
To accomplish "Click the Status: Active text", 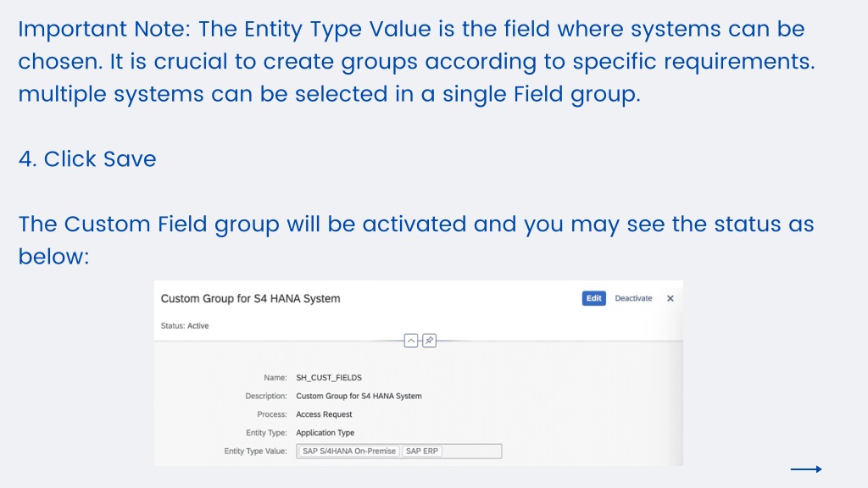I will 184,326.
